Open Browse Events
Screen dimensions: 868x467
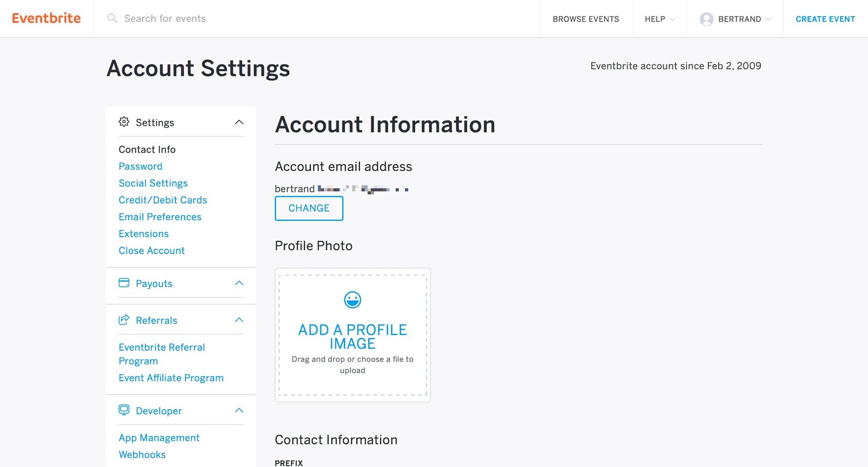point(586,19)
